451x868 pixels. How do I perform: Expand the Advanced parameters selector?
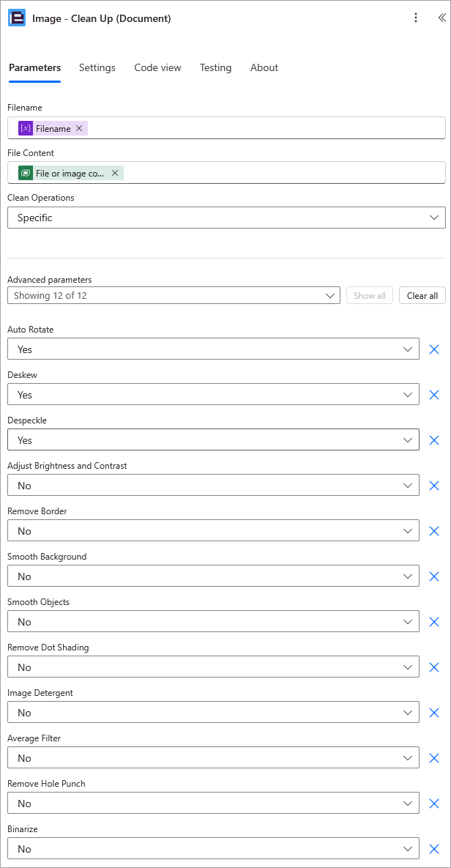[174, 296]
